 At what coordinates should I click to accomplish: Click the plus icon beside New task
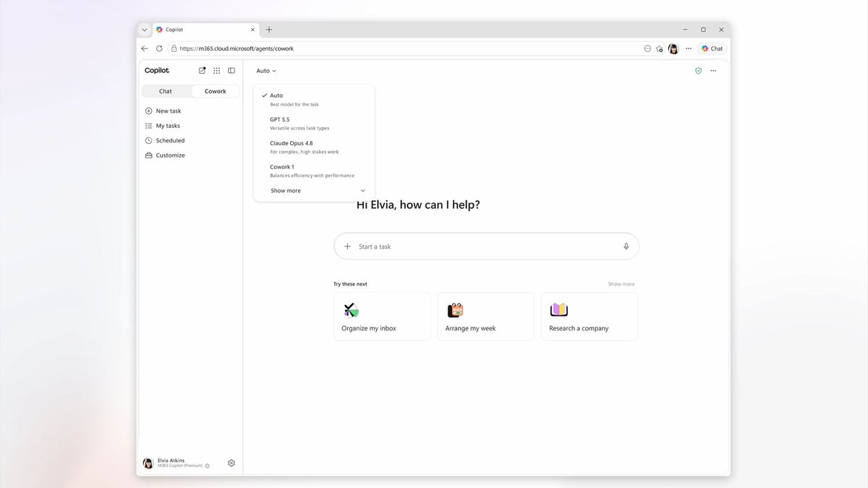pos(148,111)
